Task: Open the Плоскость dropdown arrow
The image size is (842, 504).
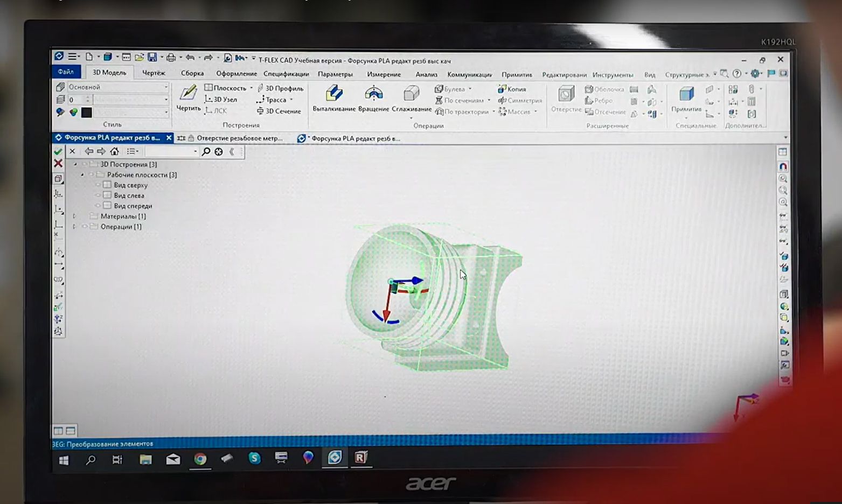Action: 251,88
